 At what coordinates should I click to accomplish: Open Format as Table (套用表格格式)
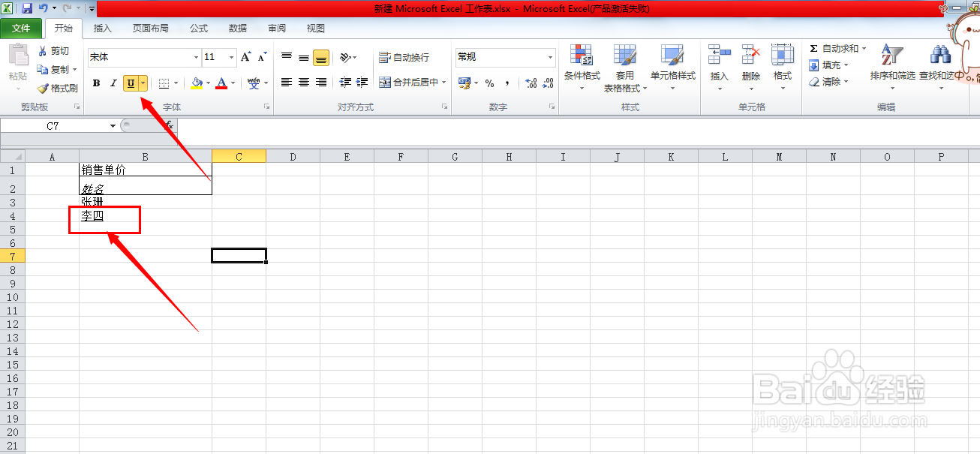point(625,68)
